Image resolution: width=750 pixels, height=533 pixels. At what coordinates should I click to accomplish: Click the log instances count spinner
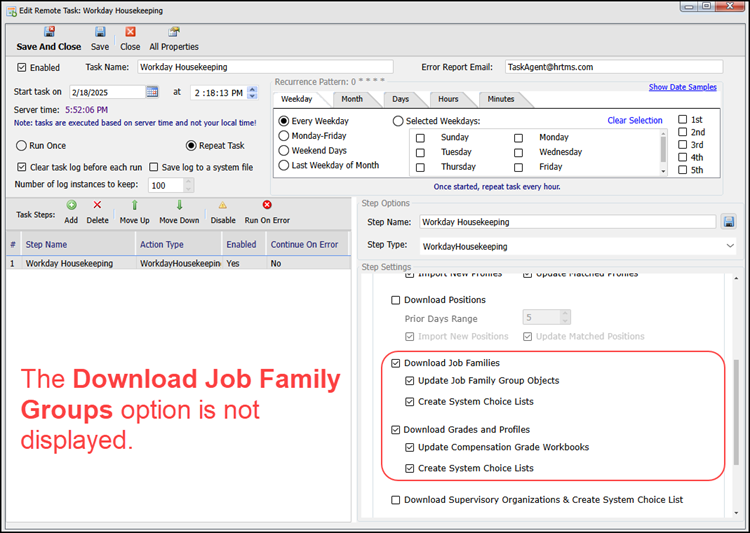pos(188,185)
